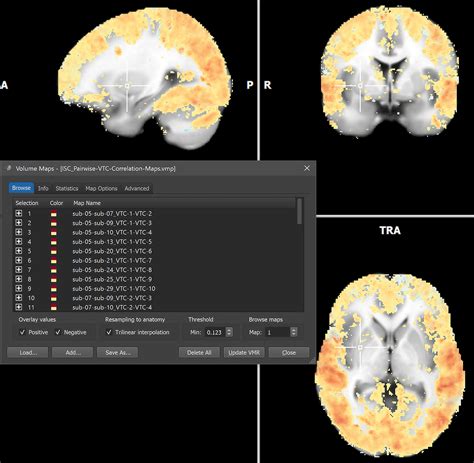474x463 pixels.
Task: Click the Threshold Min value field
Action: pos(215,332)
